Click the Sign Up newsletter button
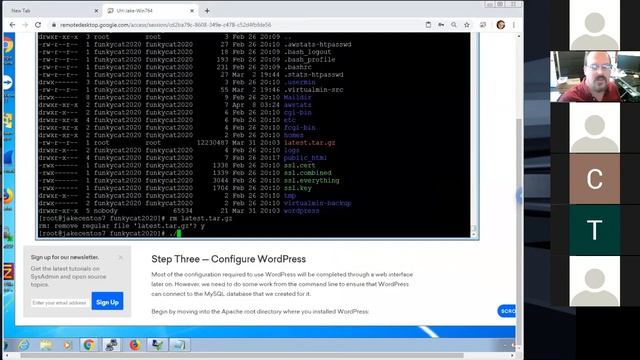Image resolution: width=640 pixels, height=360 pixels. [x=107, y=302]
